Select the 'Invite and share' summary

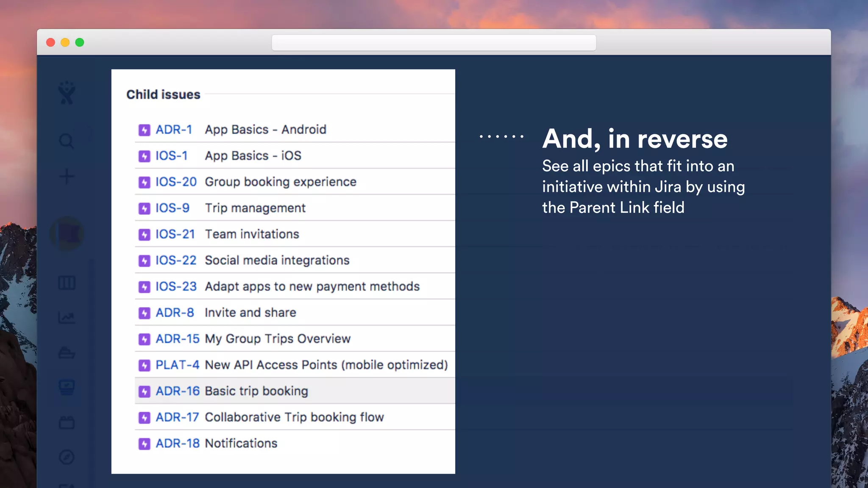click(x=250, y=313)
